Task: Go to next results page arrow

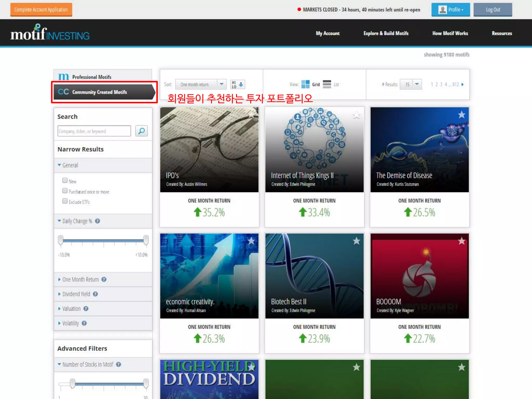Action: click(462, 84)
